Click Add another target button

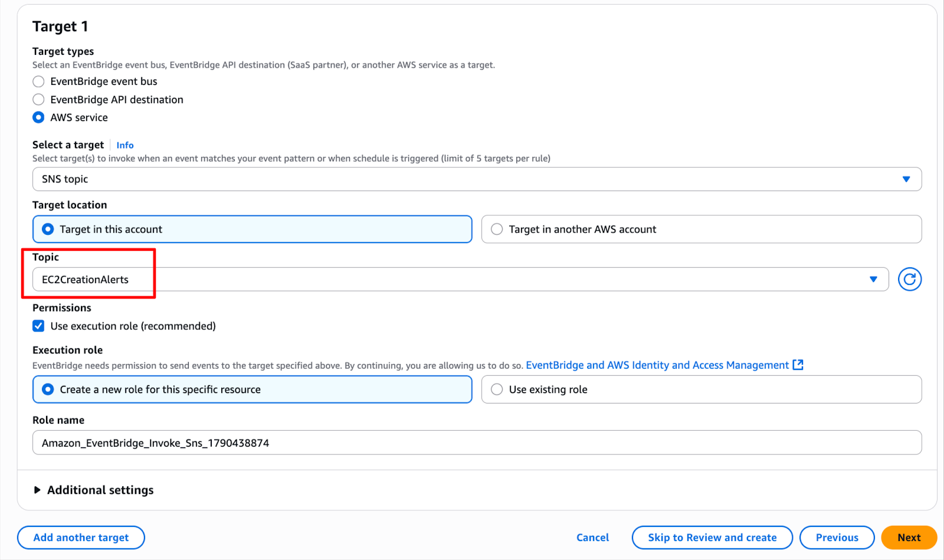pos(81,538)
